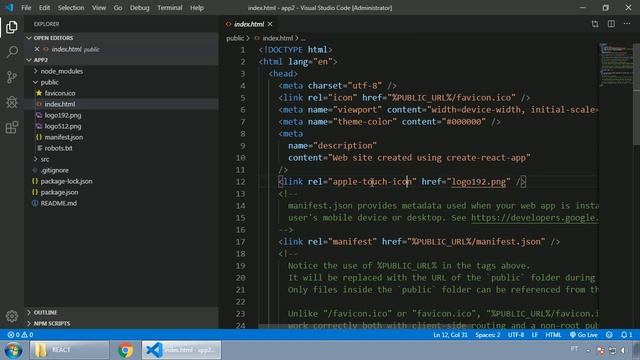This screenshot has height=360, width=640.
Task: Open the Source Control view
Action: (x=12, y=77)
